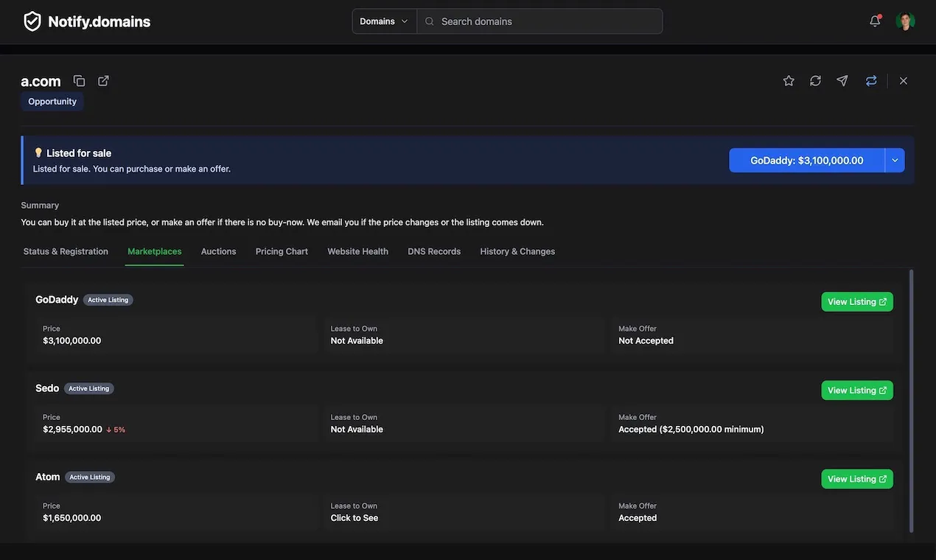Click the search magnifier icon

[x=430, y=21]
